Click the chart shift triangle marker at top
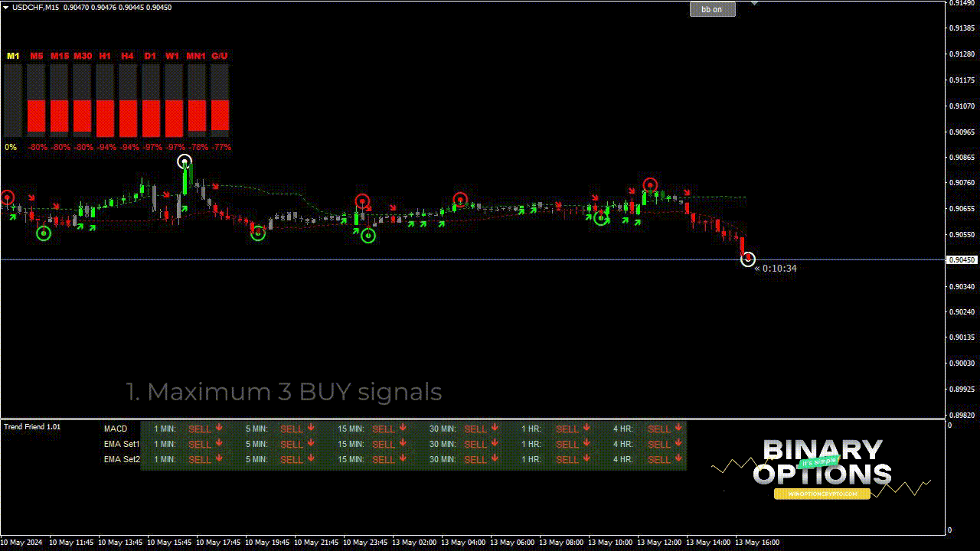 tap(754, 4)
